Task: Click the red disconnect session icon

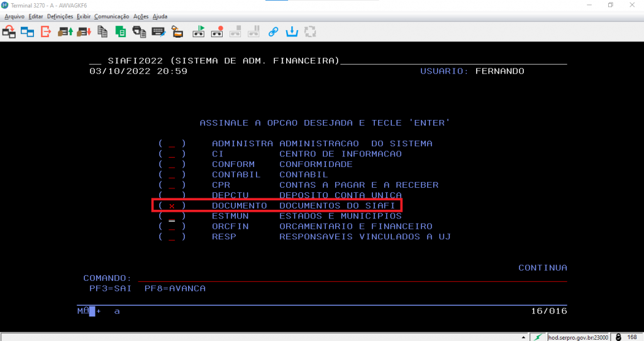Action: coord(46,31)
